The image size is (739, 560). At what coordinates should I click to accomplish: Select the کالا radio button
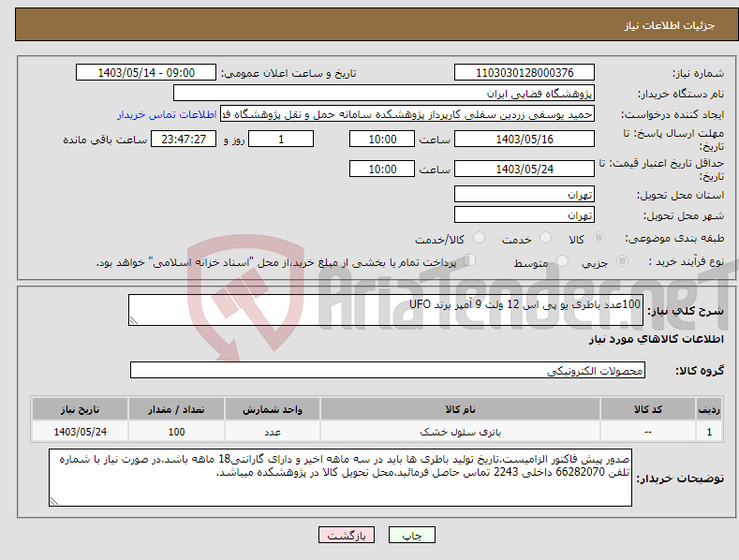599,238
